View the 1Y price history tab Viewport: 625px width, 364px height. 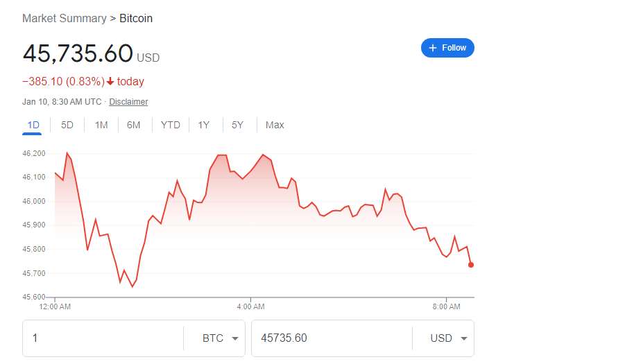click(203, 125)
